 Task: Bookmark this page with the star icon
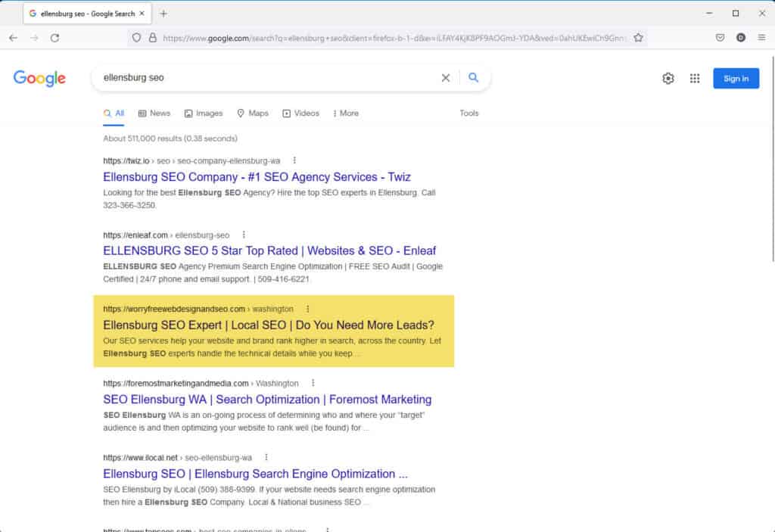click(638, 38)
